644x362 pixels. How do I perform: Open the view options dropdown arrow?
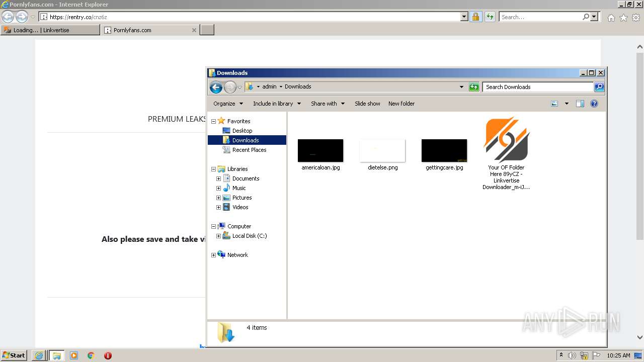point(567,104)
